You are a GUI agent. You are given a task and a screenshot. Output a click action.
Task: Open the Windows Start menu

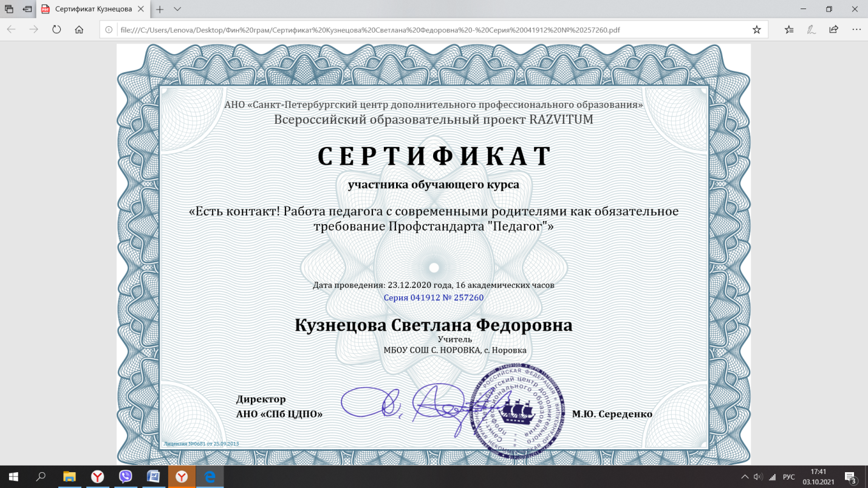[13, 477]
